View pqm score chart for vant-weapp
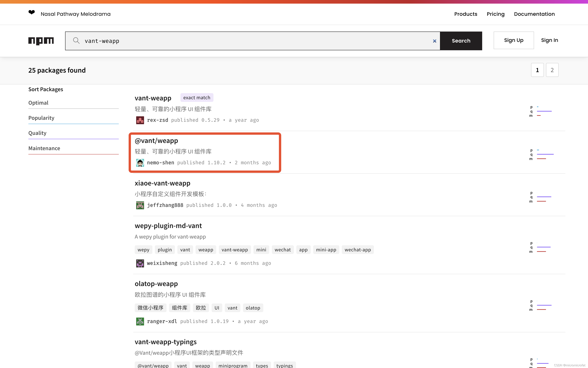The height and width of the screenshot is (368, 588). 541,111
